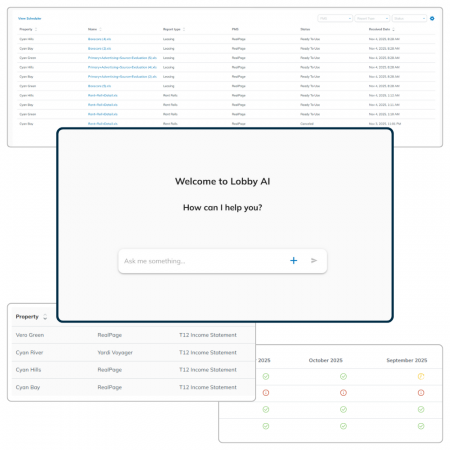Click 'T12 Income Statement' in Cyan Bay row
The image size is (450, 450).
click(x=208, y=387)
